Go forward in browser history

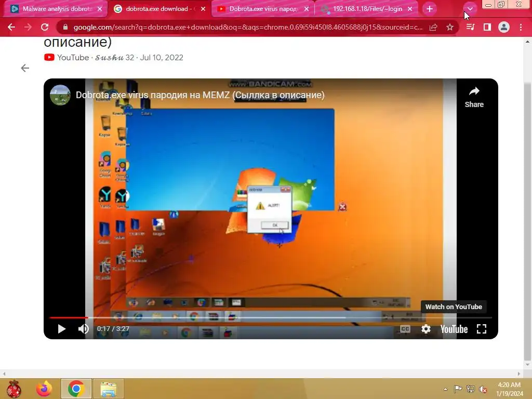point(28,27)
